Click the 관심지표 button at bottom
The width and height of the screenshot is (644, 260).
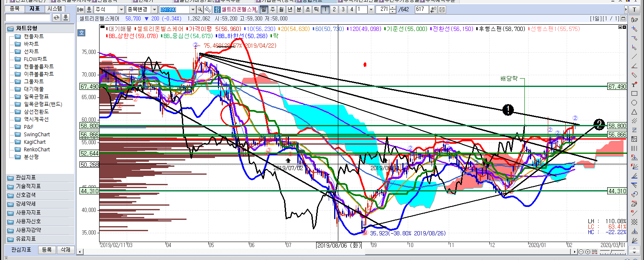(21, 250)
